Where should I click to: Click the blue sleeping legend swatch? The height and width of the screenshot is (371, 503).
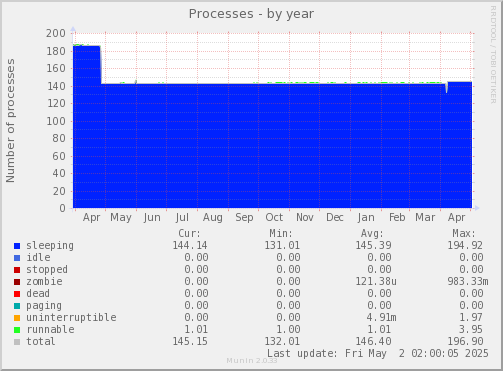17,246
